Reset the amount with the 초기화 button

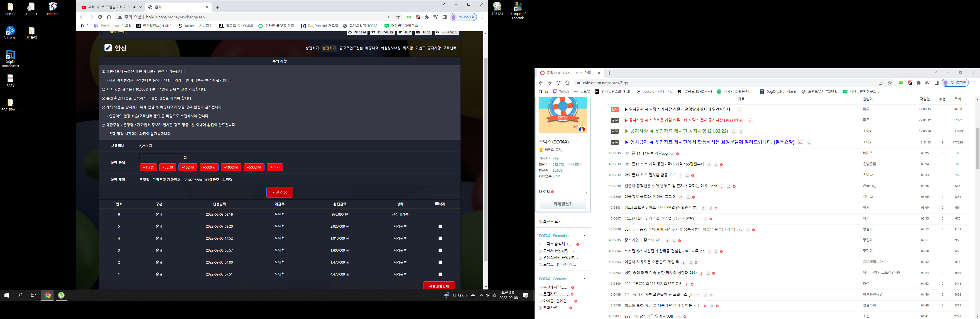(275, 167)
